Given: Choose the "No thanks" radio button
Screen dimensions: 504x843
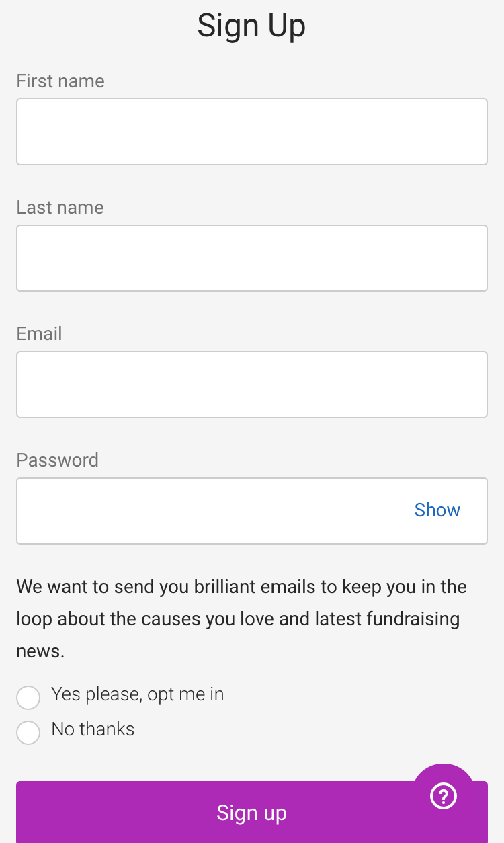Looking at the screenshot, I should point(28,733).
